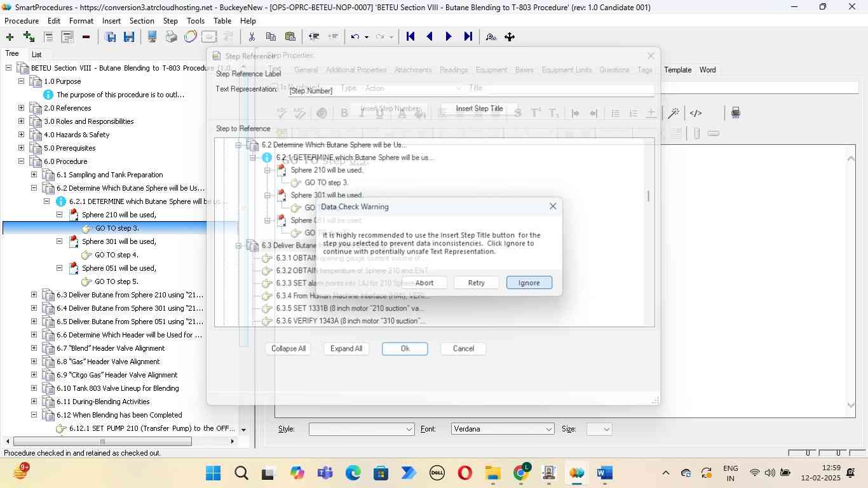Click the clipboard paste icon
This screenshot has width=868, height=488.
290,37
